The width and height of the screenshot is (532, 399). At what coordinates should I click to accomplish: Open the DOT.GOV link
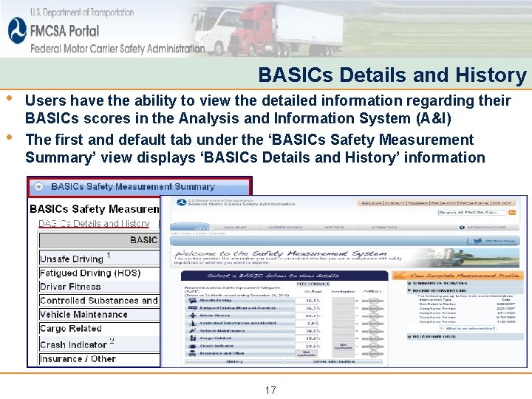[502, 203]
